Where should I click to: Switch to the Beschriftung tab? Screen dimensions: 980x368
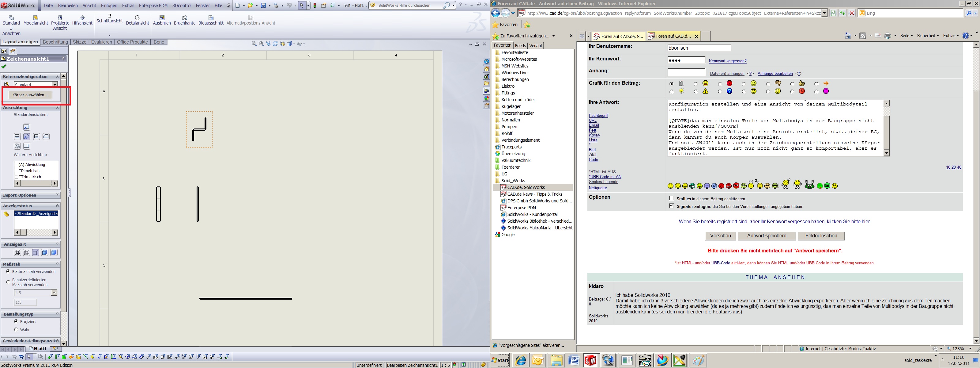pyautogui.click(x=55, y=42)
